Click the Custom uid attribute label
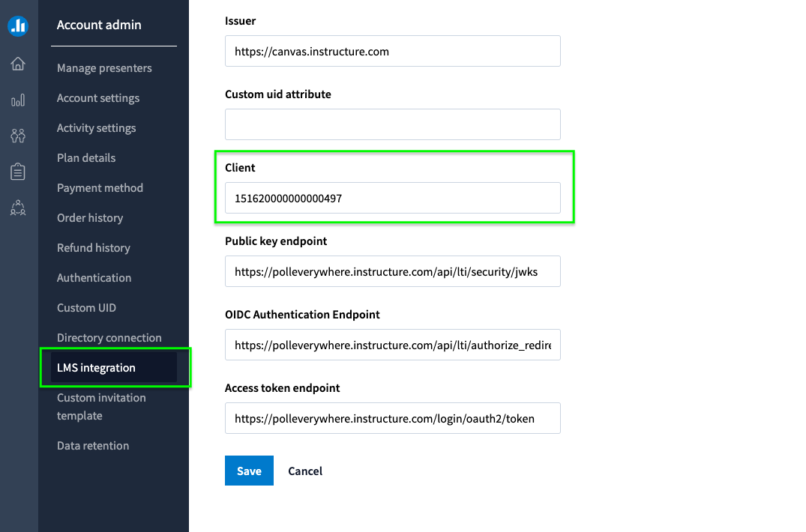The image size is (806, 532). tap(278, 94)
